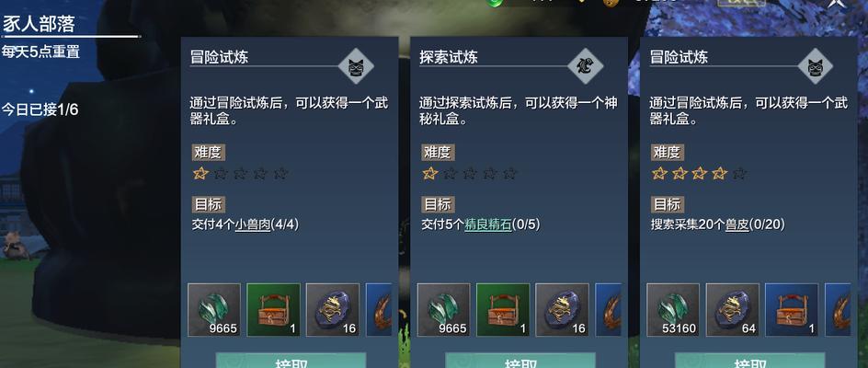
Task: Click the mask emblem on first 冒险试炼 card
Action: coord(356,66)
